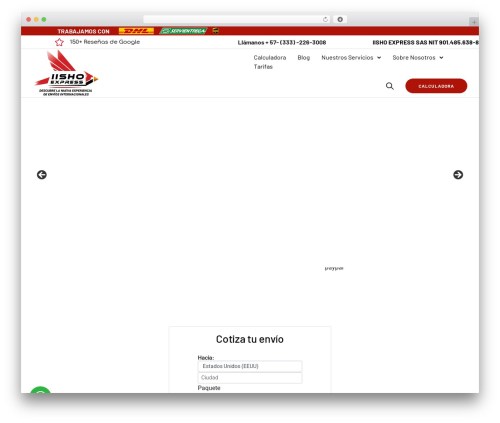
Task: Expand the Sobre Nosotros dropdown menu
Action: pos(418,58)
